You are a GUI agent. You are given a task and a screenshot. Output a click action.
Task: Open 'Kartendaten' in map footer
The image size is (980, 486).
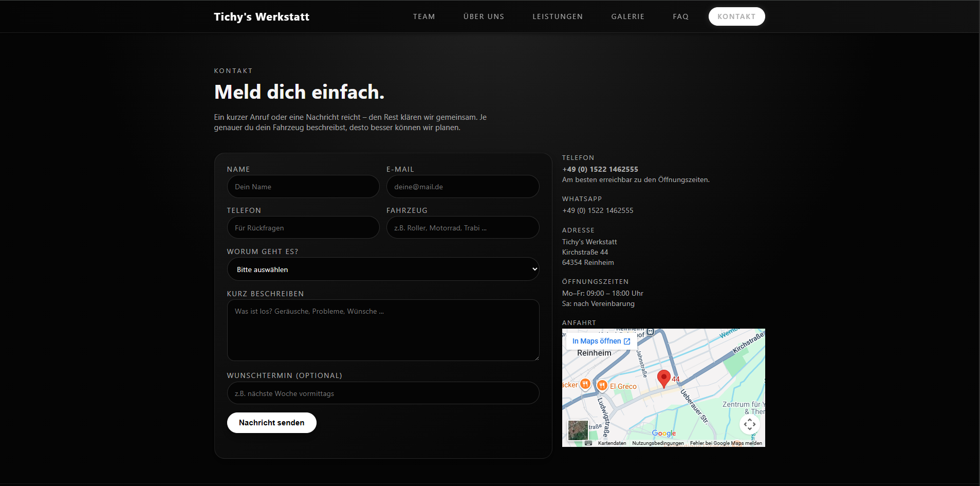(612, 443)
